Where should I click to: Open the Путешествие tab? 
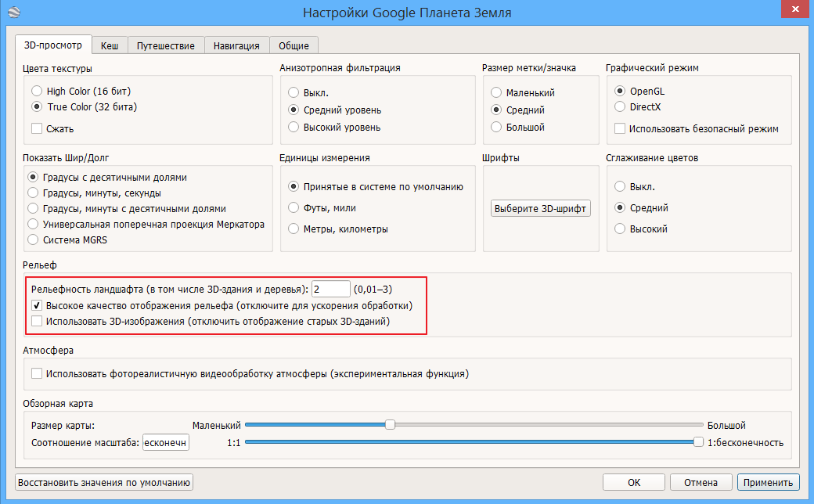[165, 46]
